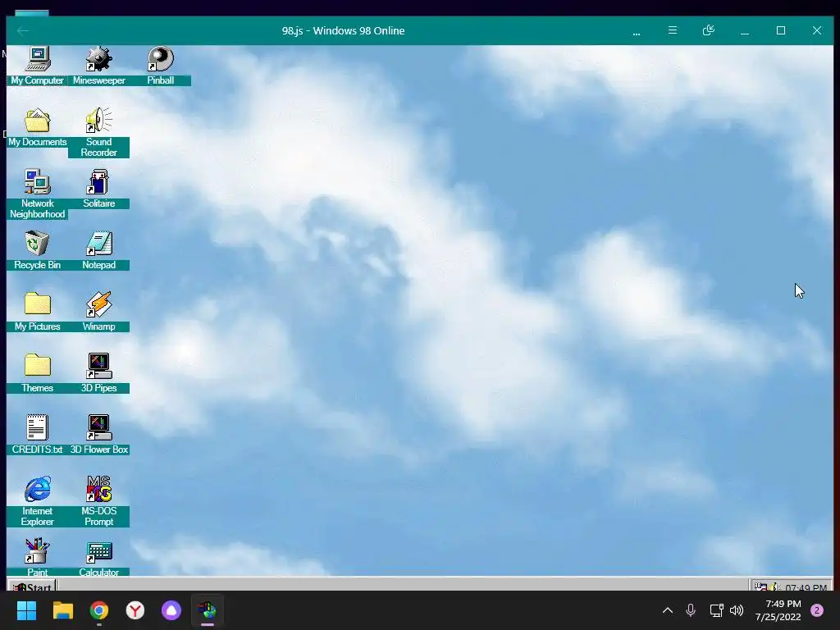Maximize the 98.js window
The height and width of the screenshot is (630, 840).
(781, 30)
